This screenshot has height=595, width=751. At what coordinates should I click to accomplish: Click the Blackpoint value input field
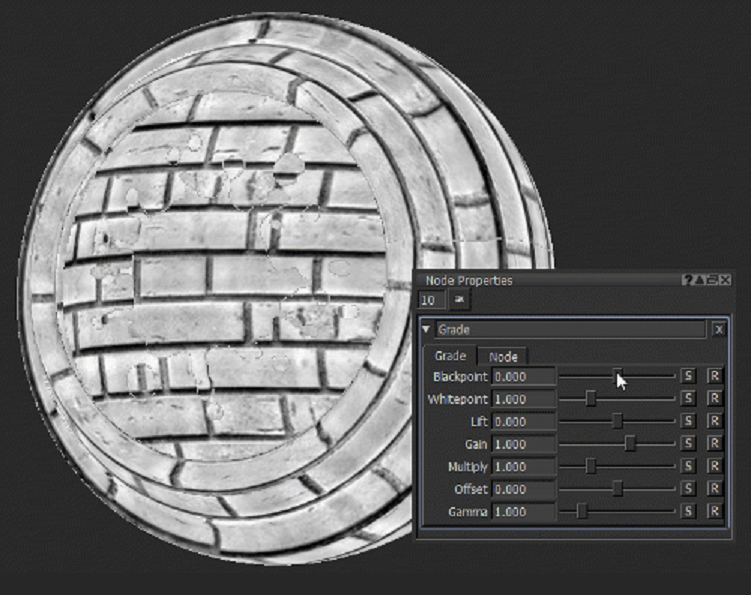524,377
